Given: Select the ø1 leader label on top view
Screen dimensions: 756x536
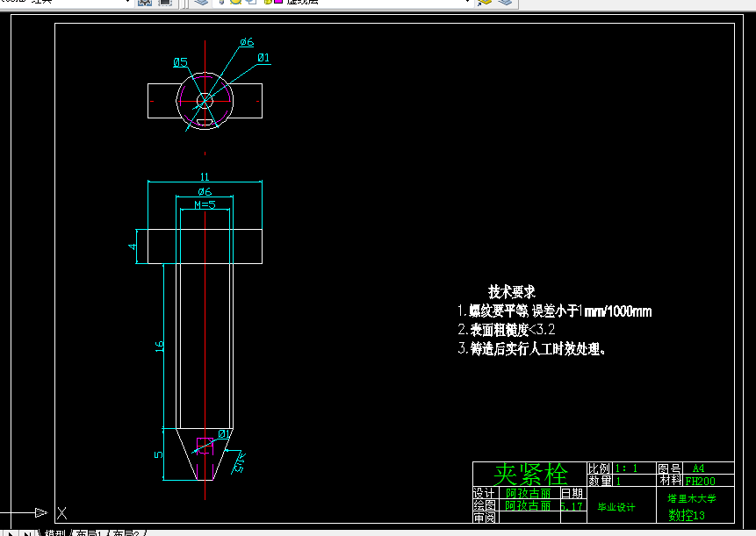Looking at the screenshot, I should point(263,58).
